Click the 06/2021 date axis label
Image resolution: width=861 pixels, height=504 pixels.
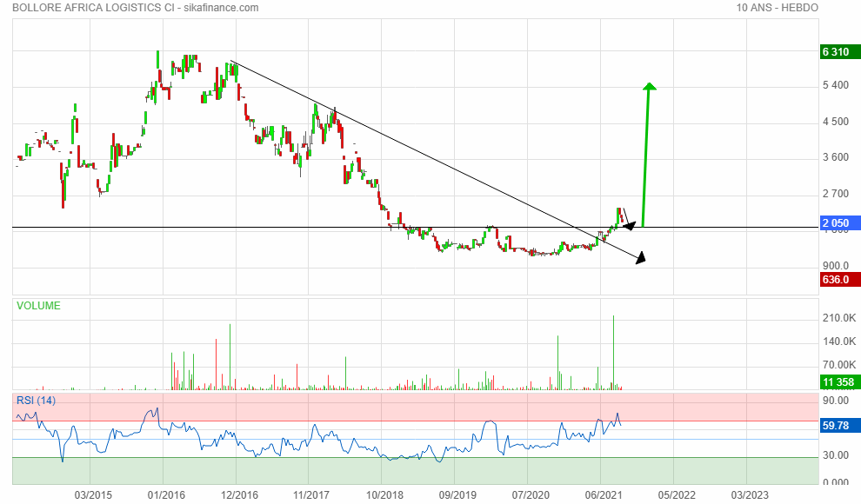click(604, 495)
